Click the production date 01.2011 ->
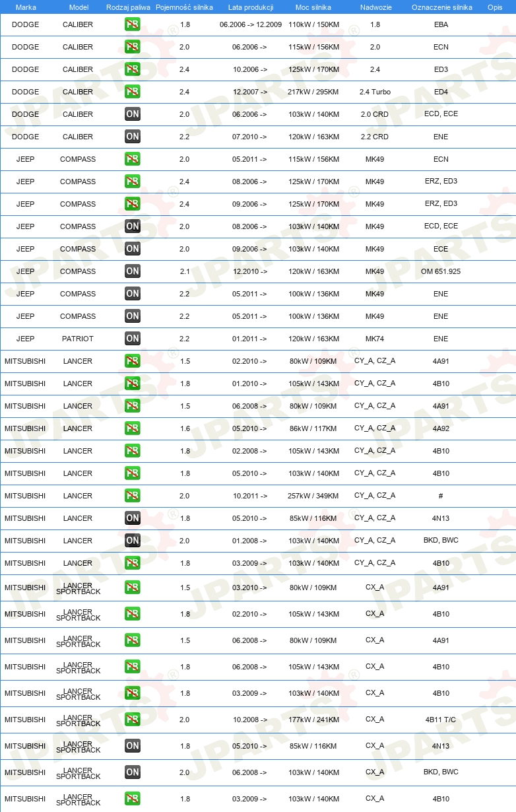The image size is (516, 812). [x=249, y=339]
